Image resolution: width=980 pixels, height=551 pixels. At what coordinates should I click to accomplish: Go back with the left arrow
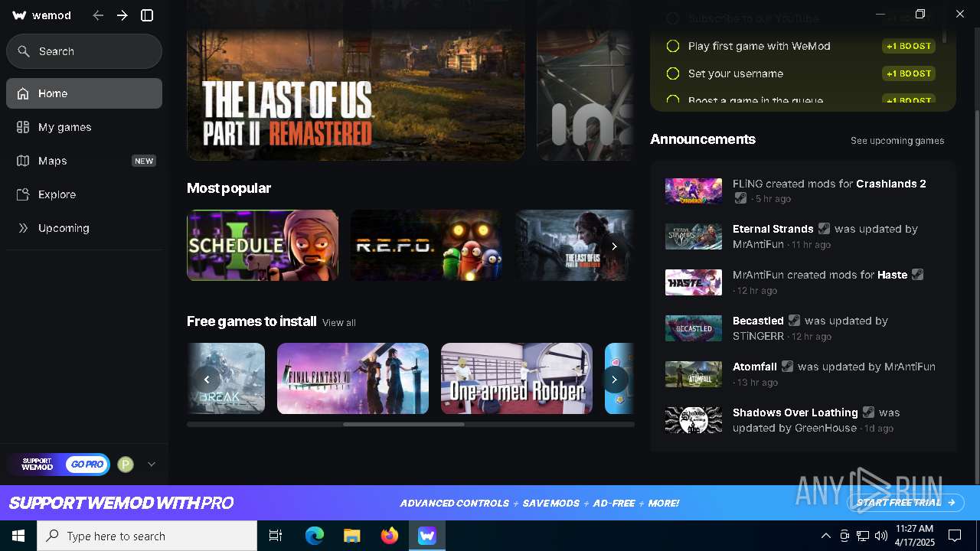pyautogui.click(x=98, y=15)
